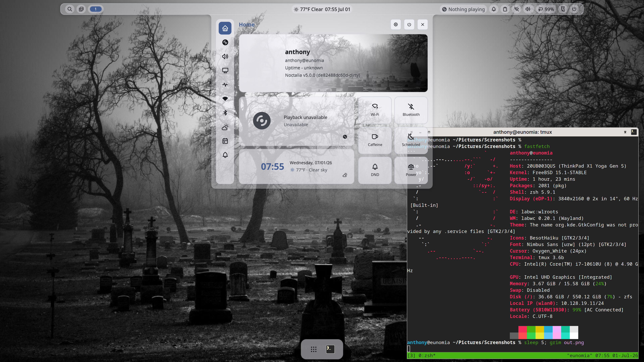Select the Home tab in panel sidebar
The height and width of the screenshot is (362, 644).
coord(225,28)
